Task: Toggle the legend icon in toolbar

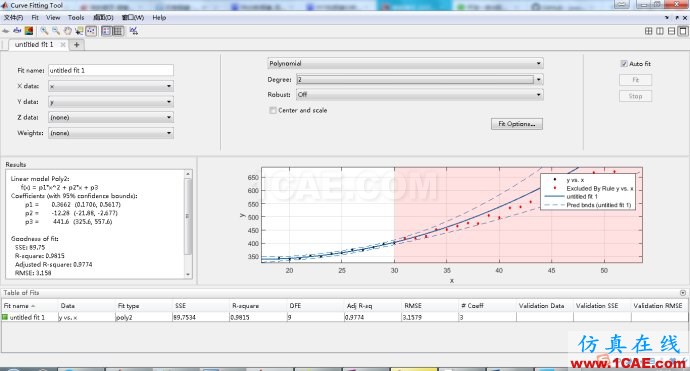Action: tap(106, 31)
